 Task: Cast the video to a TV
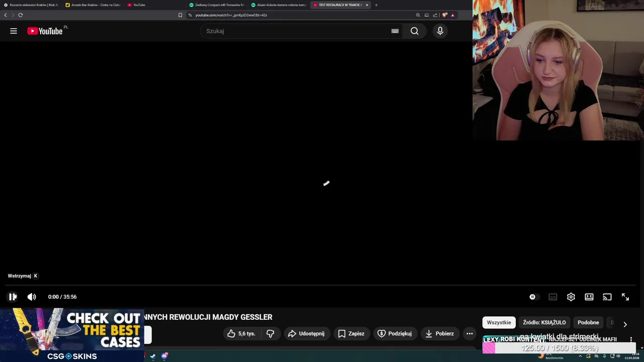click(607, 297)
